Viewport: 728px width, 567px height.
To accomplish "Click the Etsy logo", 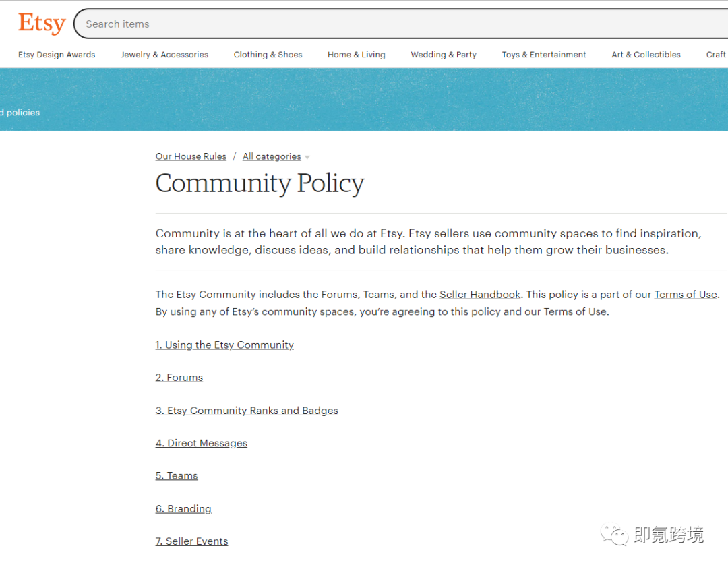I will pos(41,24).
